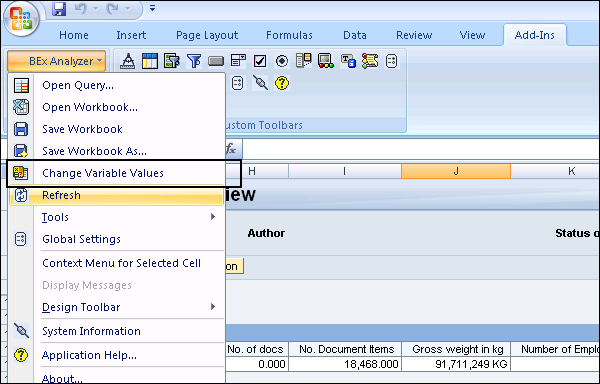Insert a Dropdown Box design item

point(238,61)
